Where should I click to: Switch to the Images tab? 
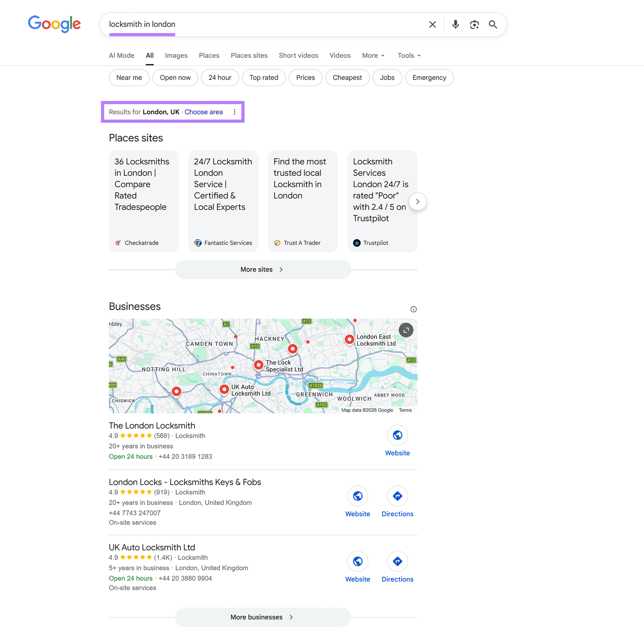click(x=176, y=55)
